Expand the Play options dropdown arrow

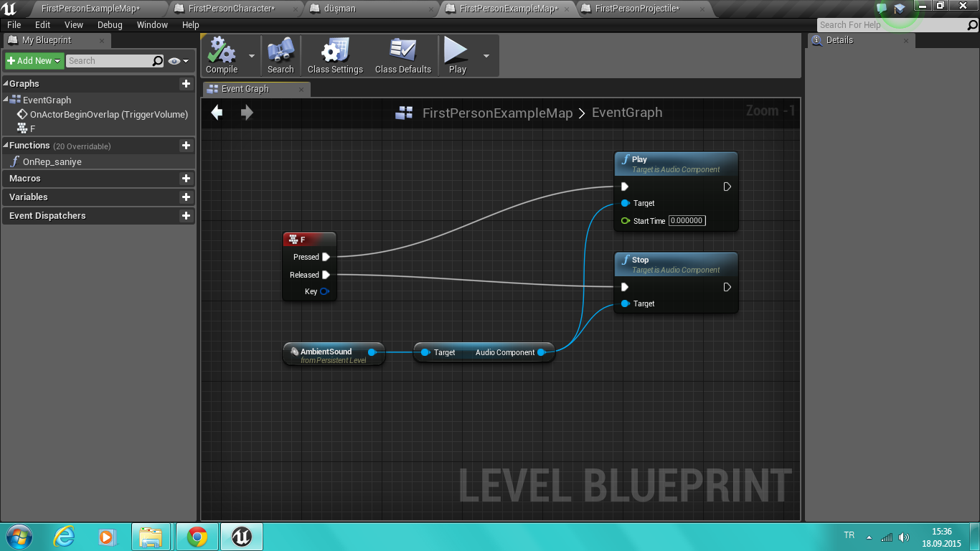tap(486, 56)
